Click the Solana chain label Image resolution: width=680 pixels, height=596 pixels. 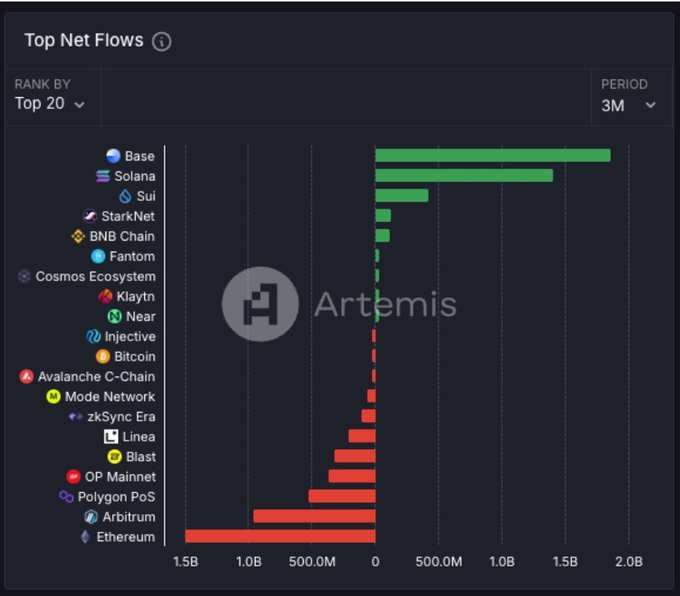tap(135, 176)
